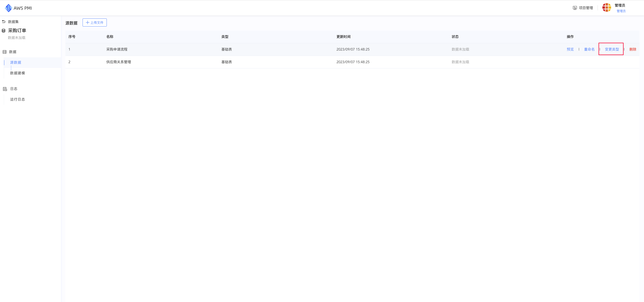Open 数据建模 in the sidebar
644x302 pixels.
coord(17,73)
